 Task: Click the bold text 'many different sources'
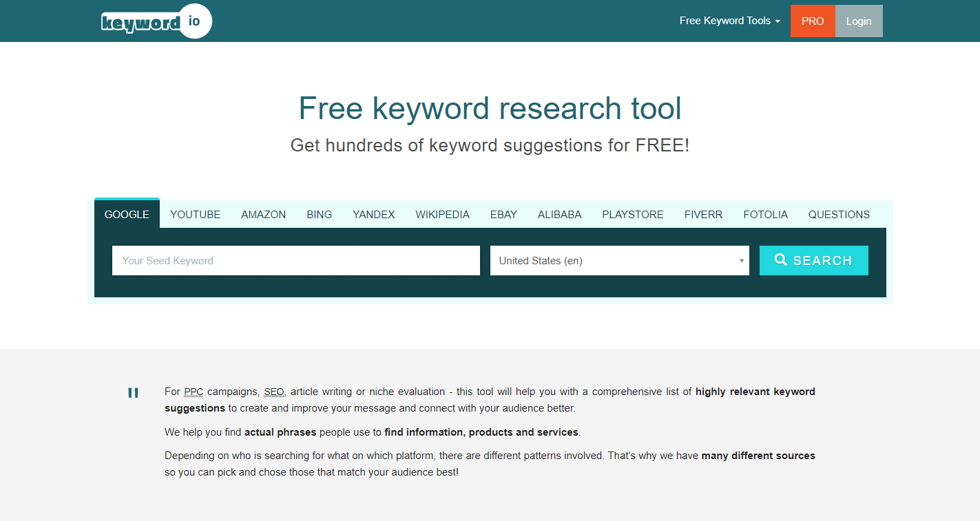point(758,456)
